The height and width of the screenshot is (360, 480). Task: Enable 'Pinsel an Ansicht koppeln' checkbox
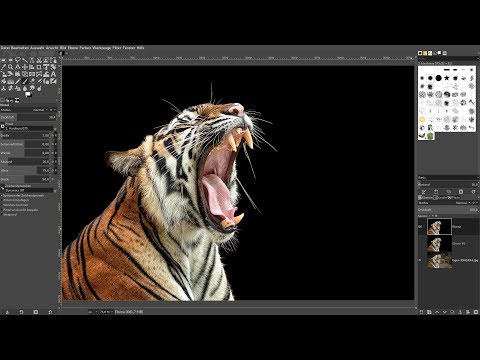pyautogui.click(x=2, y=210)
